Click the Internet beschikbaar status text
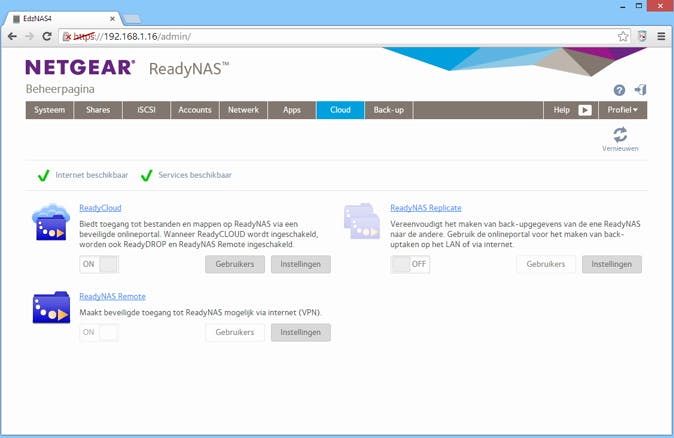The image size is (674, 438). [x=92, y=175]
